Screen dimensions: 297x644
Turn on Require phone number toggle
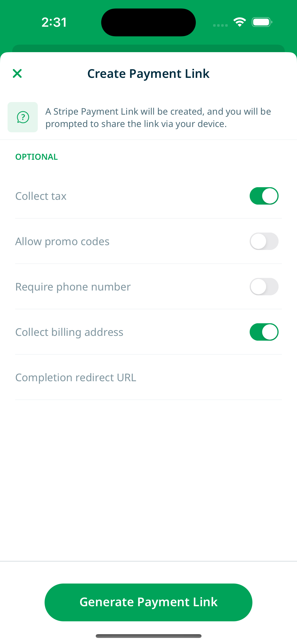[264, 287]
